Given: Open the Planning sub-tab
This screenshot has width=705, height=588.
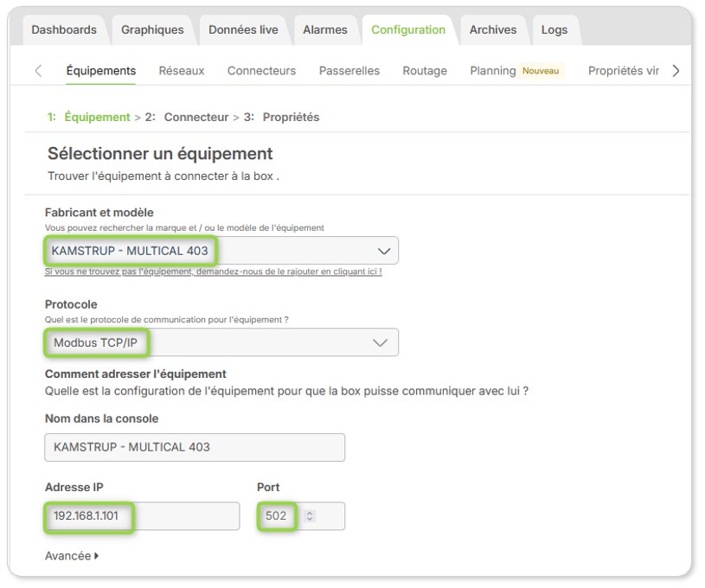Looking at the screenshot, I should [493, 71].
